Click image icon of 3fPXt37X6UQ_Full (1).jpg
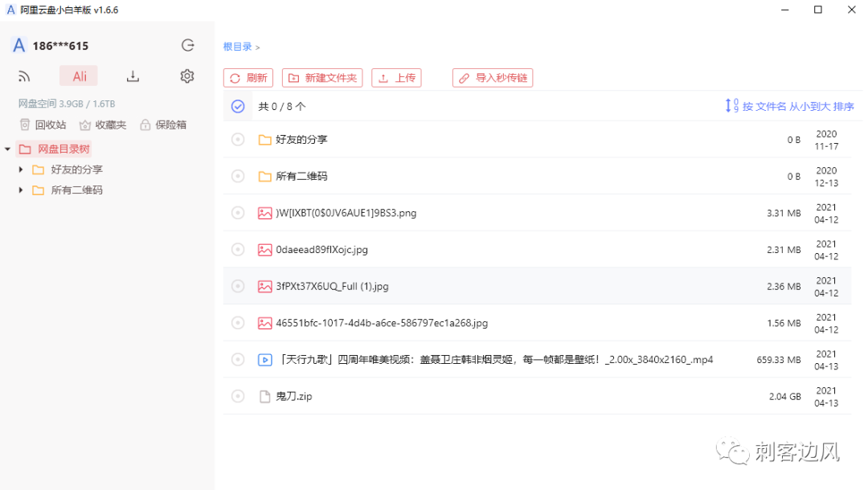This screenshot has width=868, height=490. point(264,286)
